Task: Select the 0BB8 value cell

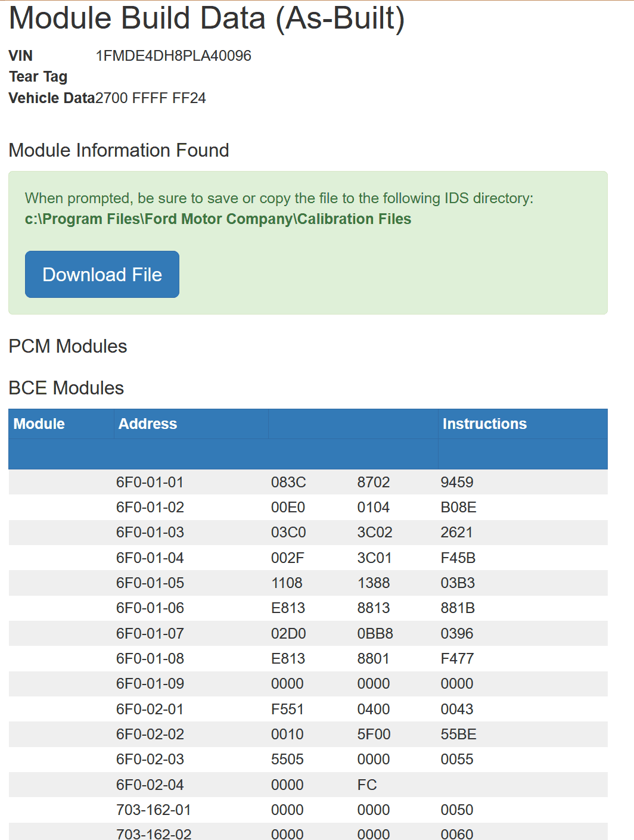Action: (x=375, y=633)
